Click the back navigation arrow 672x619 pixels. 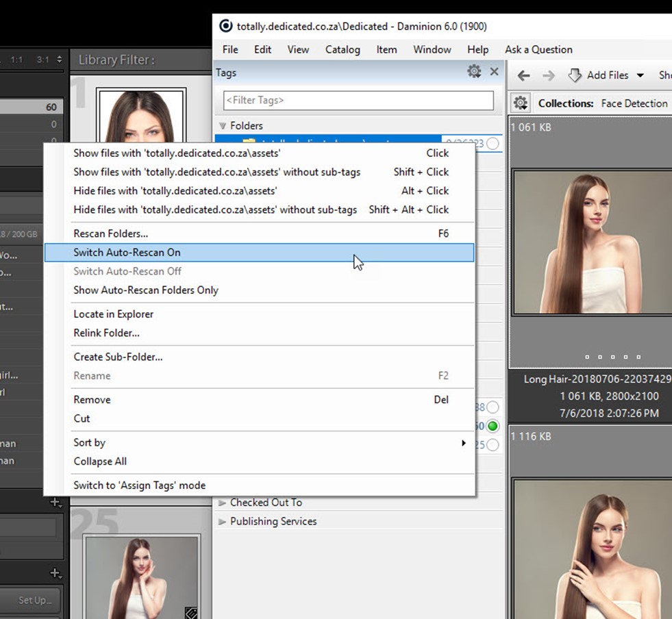tap(524, 75)
